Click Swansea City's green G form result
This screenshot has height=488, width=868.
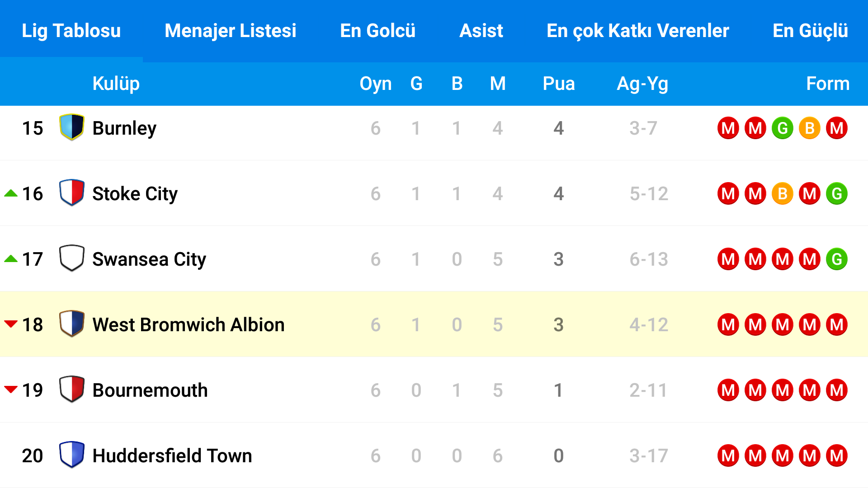pyautogui.click(x=837, y=259)
